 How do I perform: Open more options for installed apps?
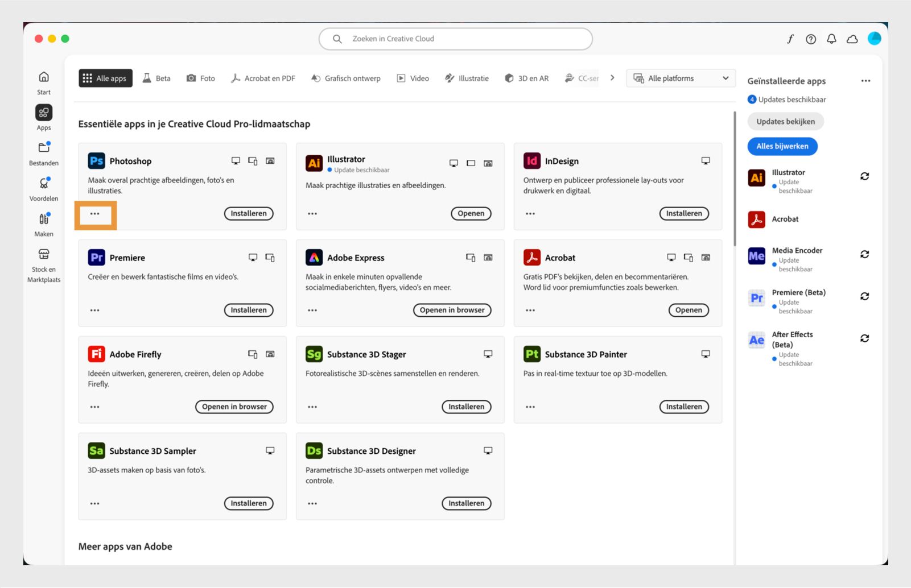[x=865, y=81]
